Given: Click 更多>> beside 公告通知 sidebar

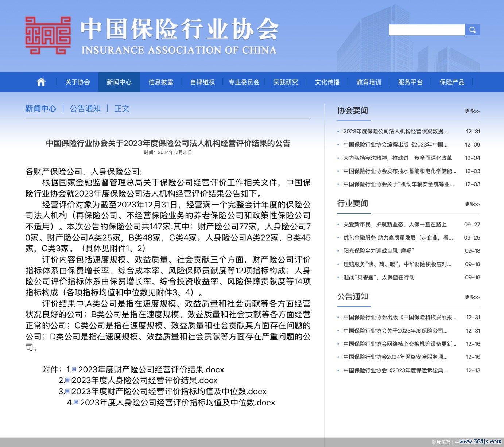Looking at the screenshot, I should pos(472,297).
